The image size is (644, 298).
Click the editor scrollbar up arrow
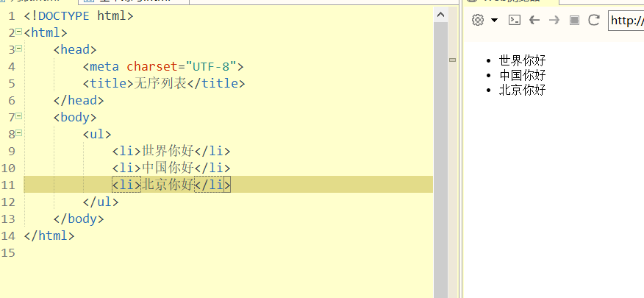click(x=440, y=15)
